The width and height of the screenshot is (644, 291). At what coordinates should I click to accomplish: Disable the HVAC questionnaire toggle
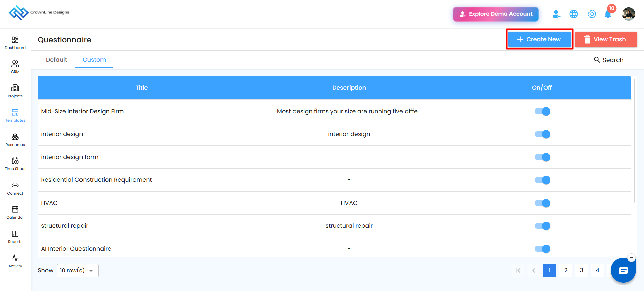pyautogui.click(x=542, y=203)
